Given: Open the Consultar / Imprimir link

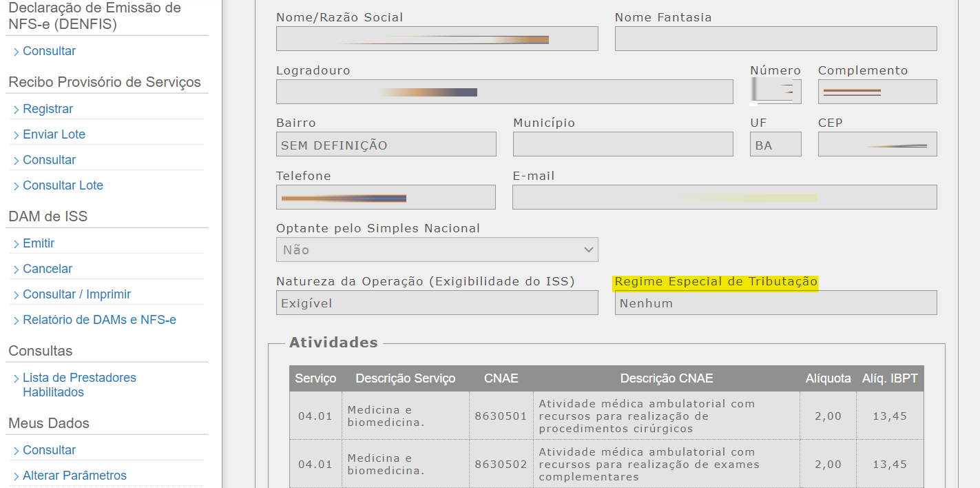Looking at the screenshot, I should pyautogui.click(x=76, y=294).
